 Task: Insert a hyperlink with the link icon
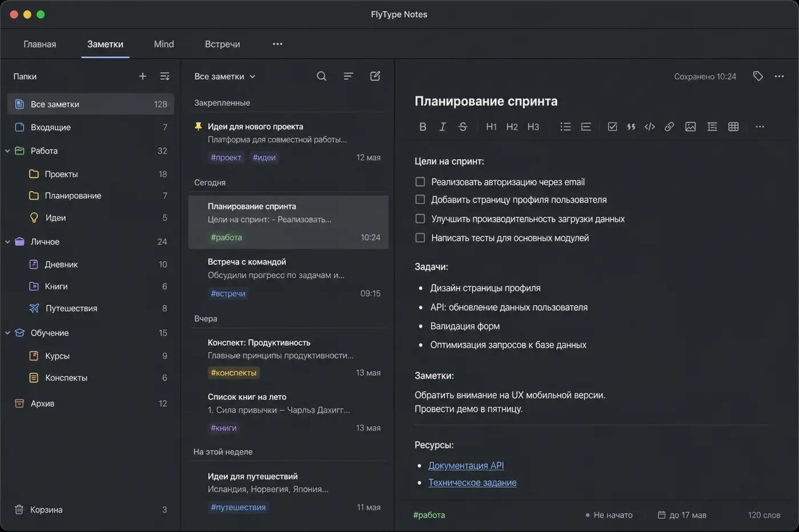click(x=669, y=127)
